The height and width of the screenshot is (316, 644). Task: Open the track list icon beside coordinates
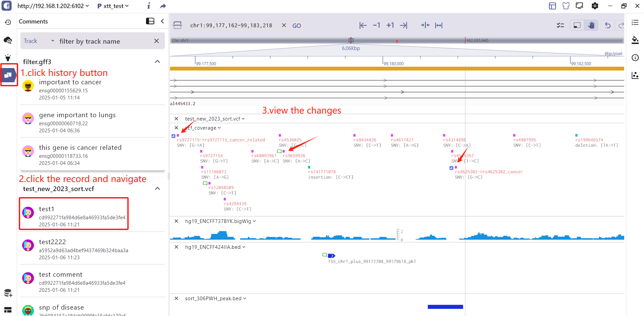tap(177, 25)
